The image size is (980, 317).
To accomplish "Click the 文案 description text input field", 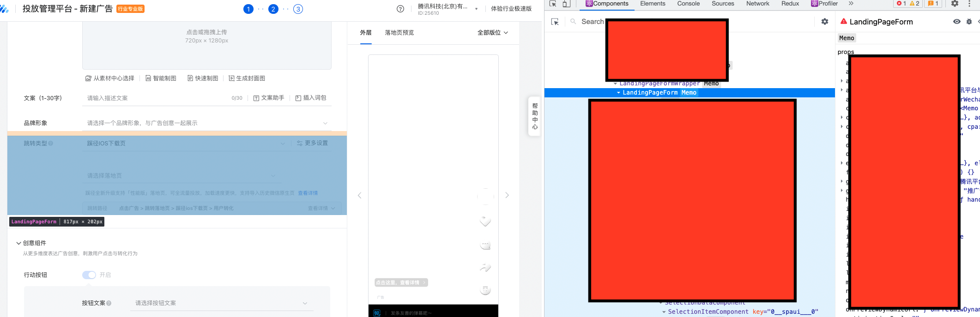I will pos(157,98).
